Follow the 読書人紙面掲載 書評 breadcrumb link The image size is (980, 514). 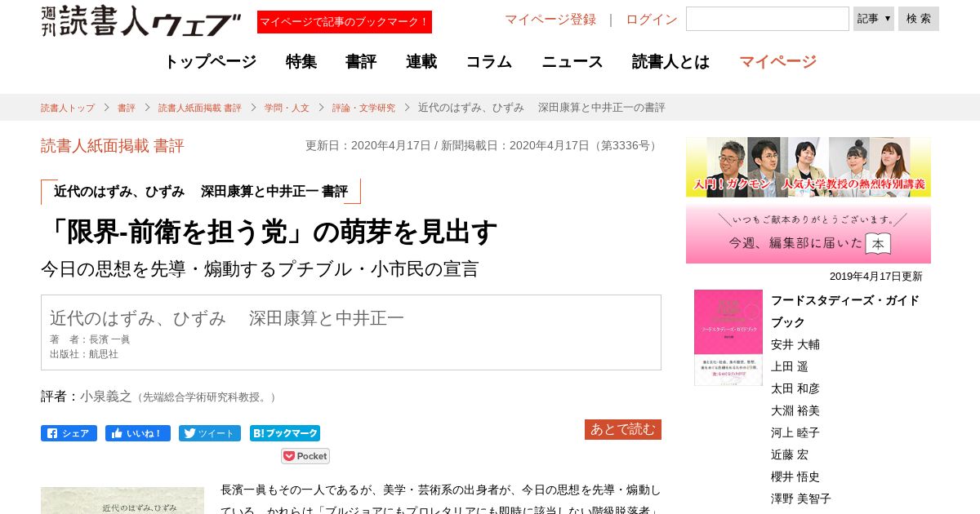tap(200, 108)
